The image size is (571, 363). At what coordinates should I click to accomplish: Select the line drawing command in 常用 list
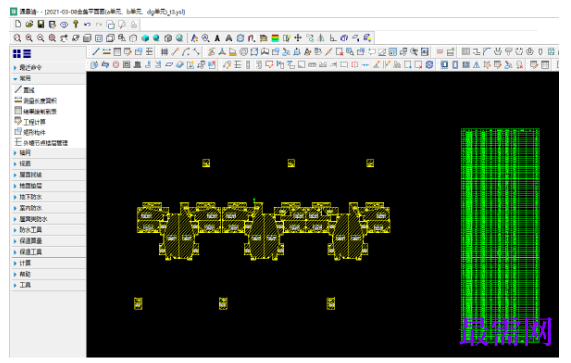coord(25,90)
